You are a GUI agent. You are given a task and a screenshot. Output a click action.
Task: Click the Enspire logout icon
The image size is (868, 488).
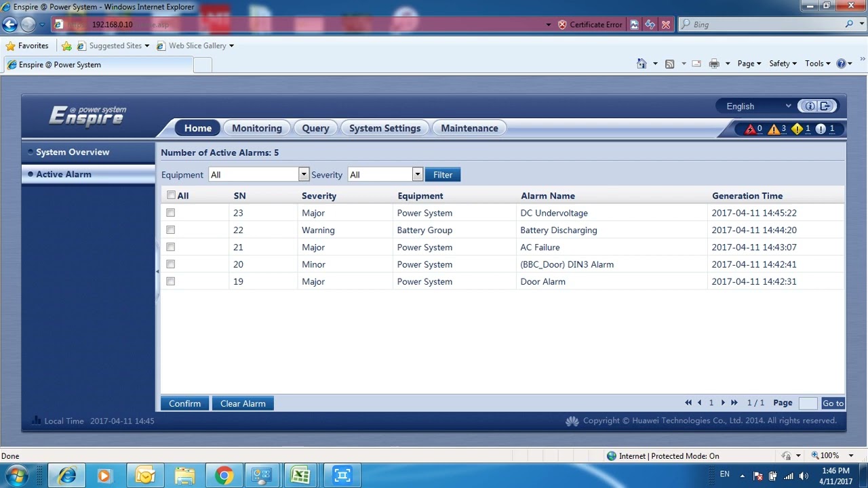[x=825, y=106]
